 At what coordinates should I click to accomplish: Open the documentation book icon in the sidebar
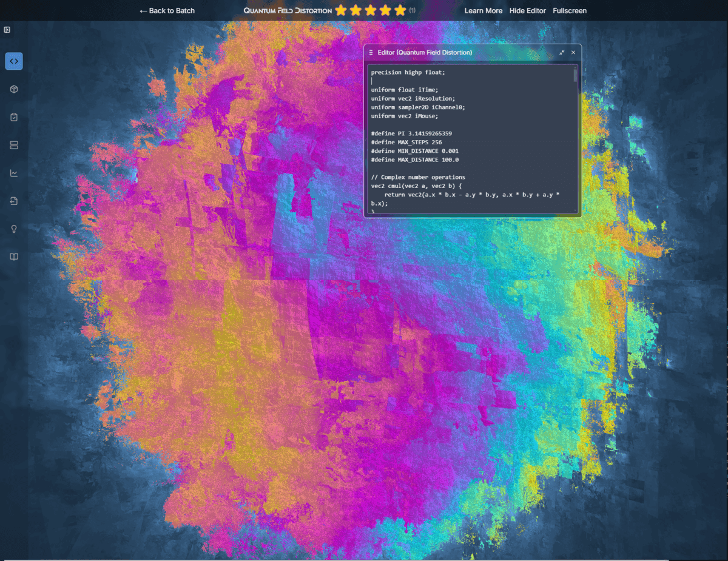pos(13,257)
